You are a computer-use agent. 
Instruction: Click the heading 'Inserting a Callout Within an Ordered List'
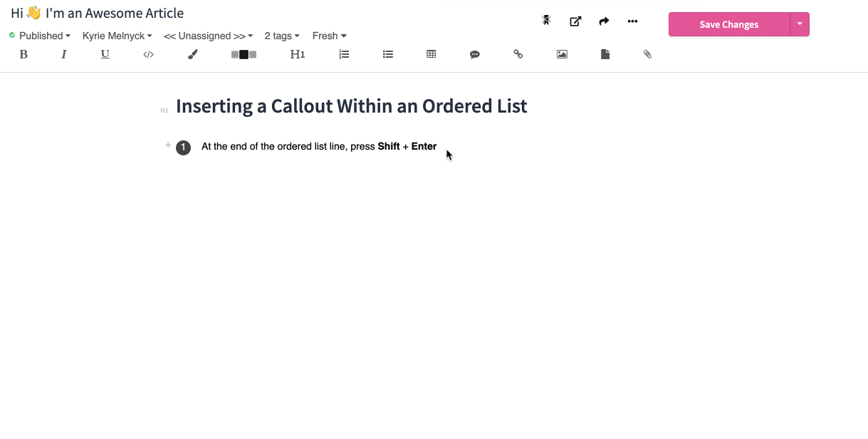pyautogui.click(x=352, y=106)
